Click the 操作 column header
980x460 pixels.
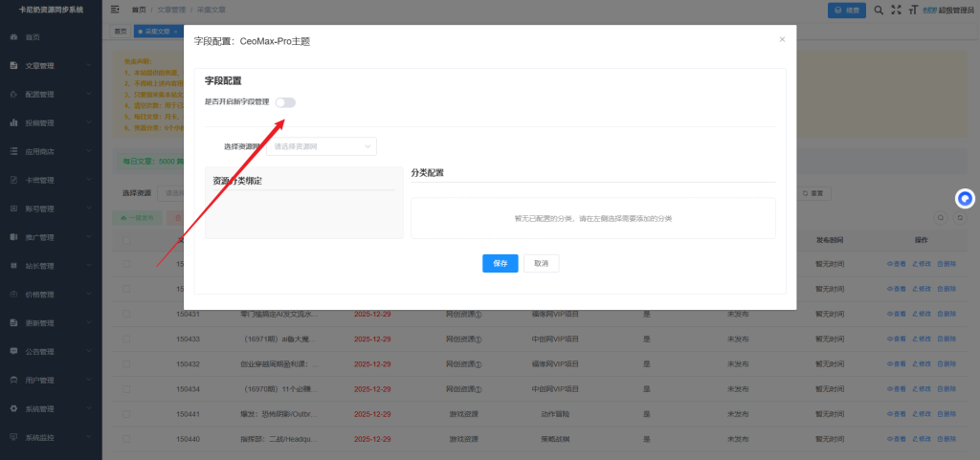tap(922, 240)
